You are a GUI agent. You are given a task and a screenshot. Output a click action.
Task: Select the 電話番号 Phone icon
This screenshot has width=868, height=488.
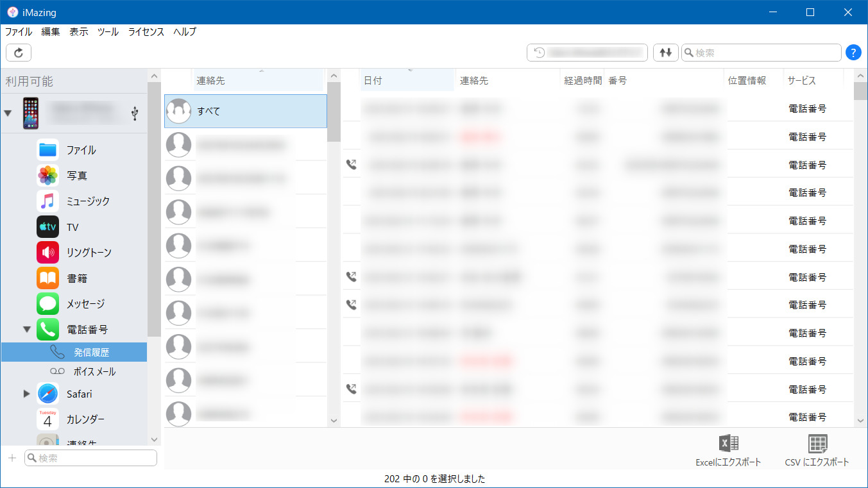[x=48, y=330]
